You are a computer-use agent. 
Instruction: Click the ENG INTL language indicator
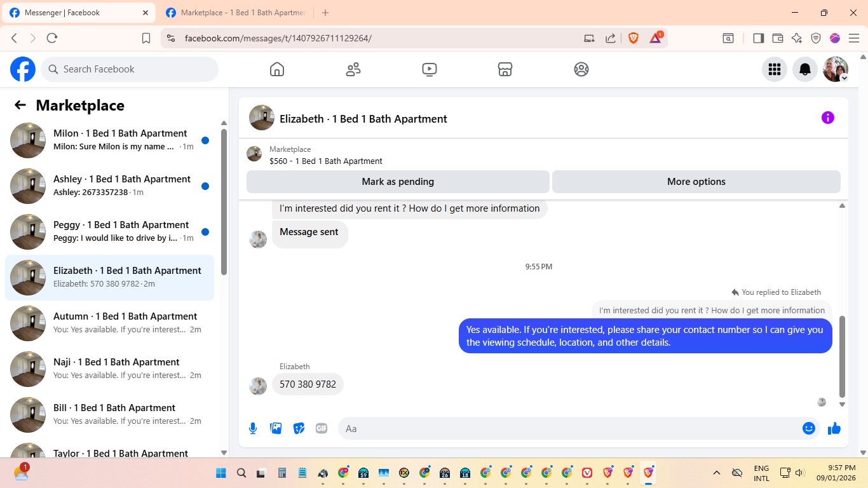pyautogui.click(x=761, y=473)
